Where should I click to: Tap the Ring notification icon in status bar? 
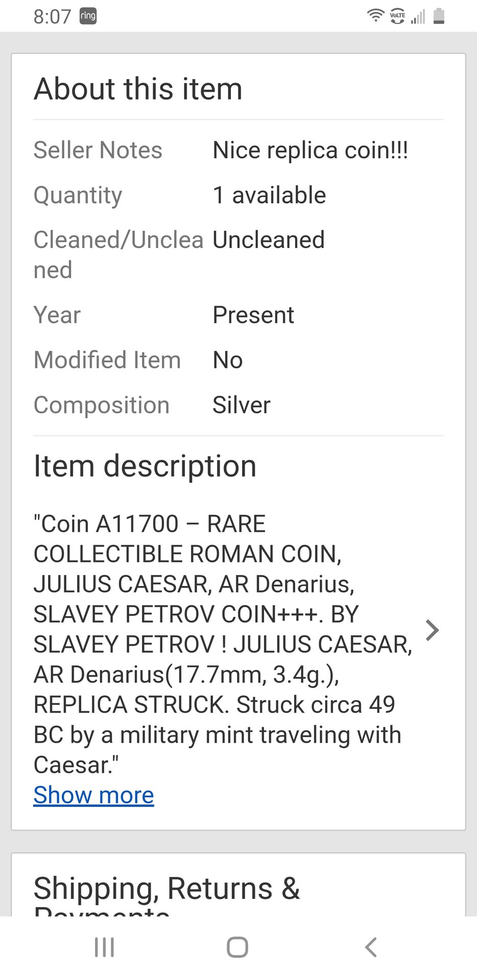coord(88,16)
